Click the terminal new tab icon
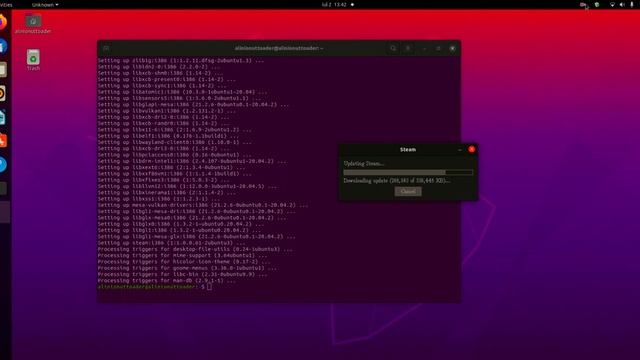The image size is (640, 360). point(106,48)
